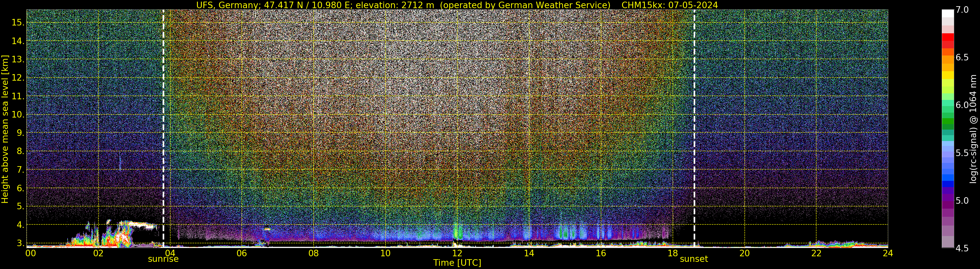
Task: Click the 18 tick label on the time axis
Action: (673, 253)
